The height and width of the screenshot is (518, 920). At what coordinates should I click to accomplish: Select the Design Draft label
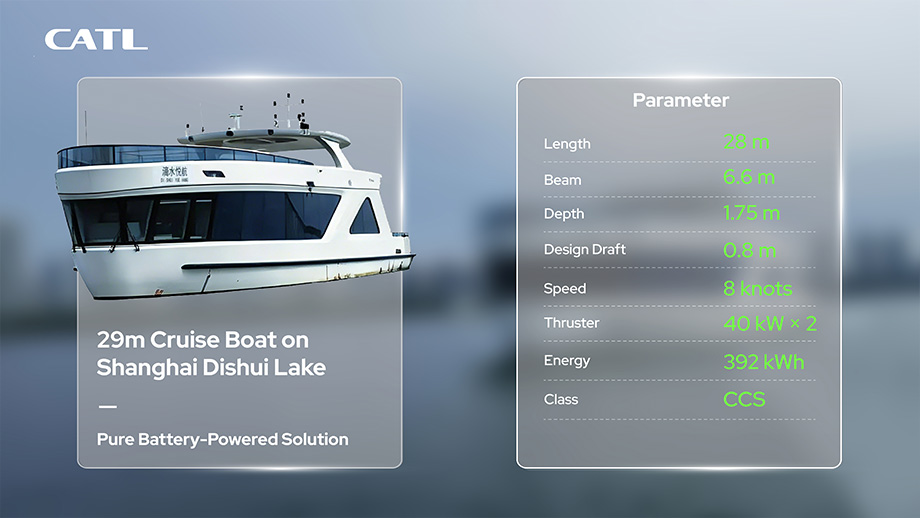click(584, 249)
